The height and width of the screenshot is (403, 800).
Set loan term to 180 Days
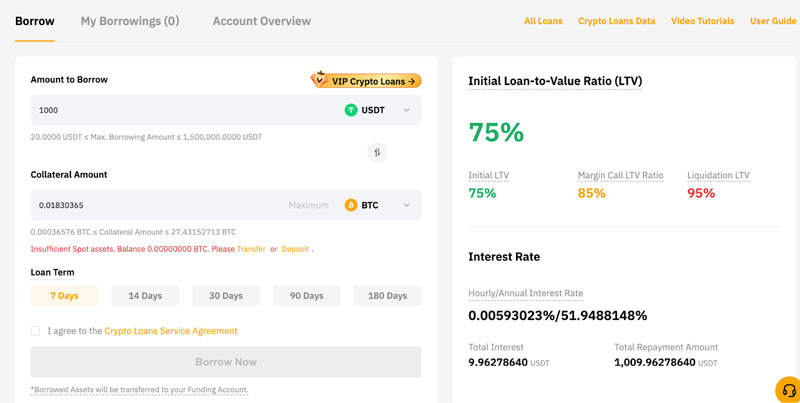pyautogui.click(x=387, y=295)
